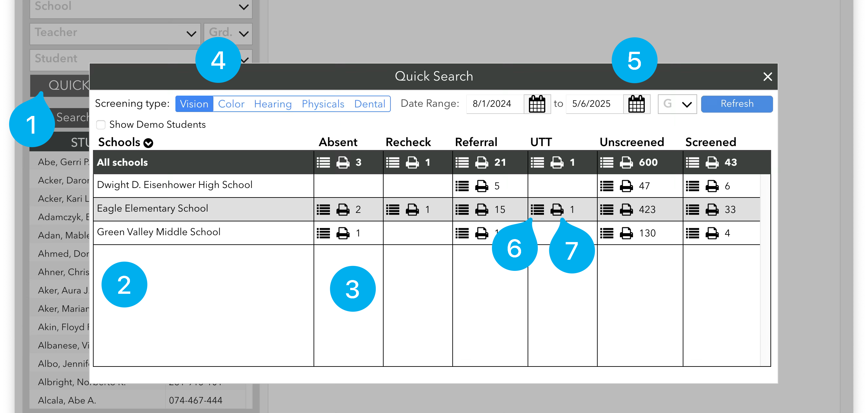
Task: Open start date calendar picker
Action: pyautogui.click(x=537, y=104)
